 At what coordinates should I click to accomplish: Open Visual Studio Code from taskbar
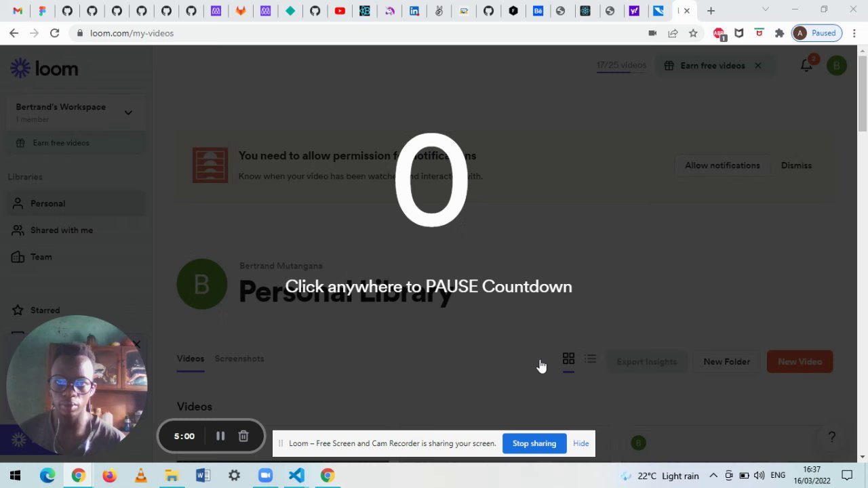(x=296, y=476)
